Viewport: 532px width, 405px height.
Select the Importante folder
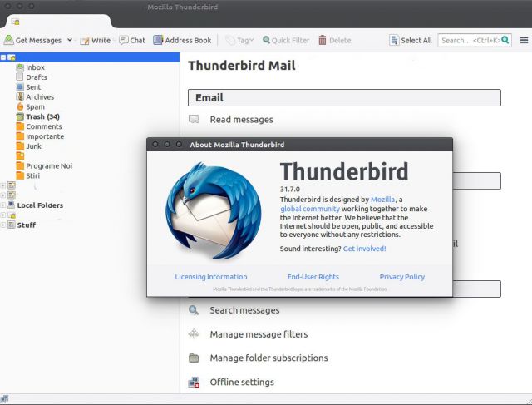45,136
